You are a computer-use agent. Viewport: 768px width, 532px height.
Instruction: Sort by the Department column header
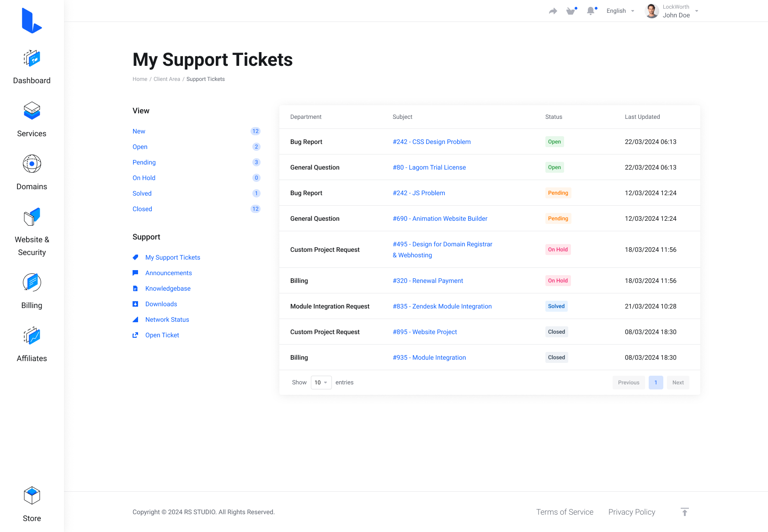pos(306,117)
